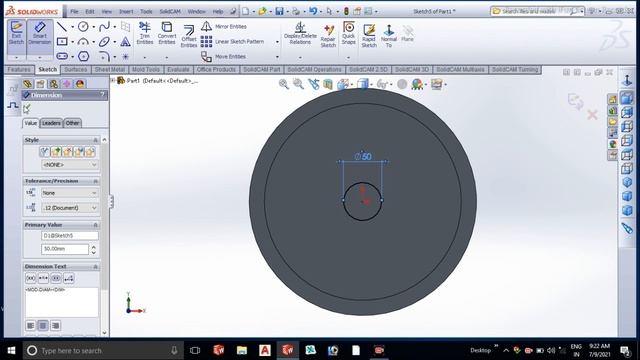Screen dimensions: 640x360
Task: Switch to Evaluate tab
Action: click(178, 70)
